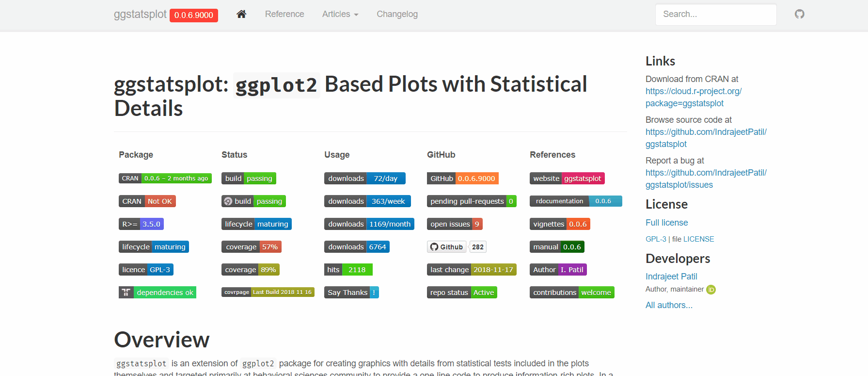868x376 pixels.
Task: Open the Changelog page
Action: [397, 14]
